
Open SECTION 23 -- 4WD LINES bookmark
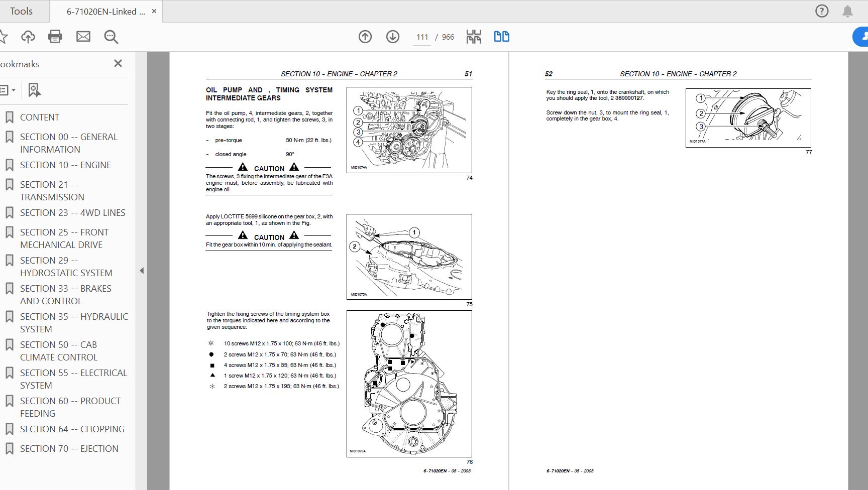click(73, 212)
